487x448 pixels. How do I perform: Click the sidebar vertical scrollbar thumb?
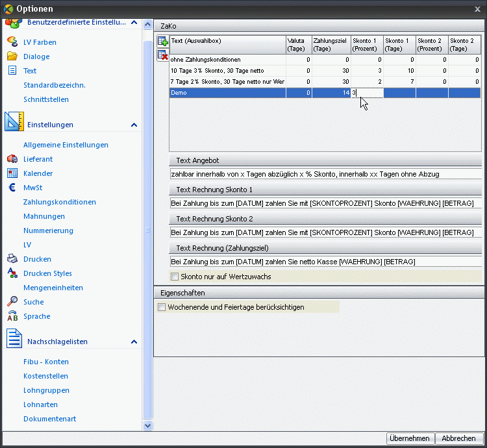pyautogui.click(x=148, y=230)
